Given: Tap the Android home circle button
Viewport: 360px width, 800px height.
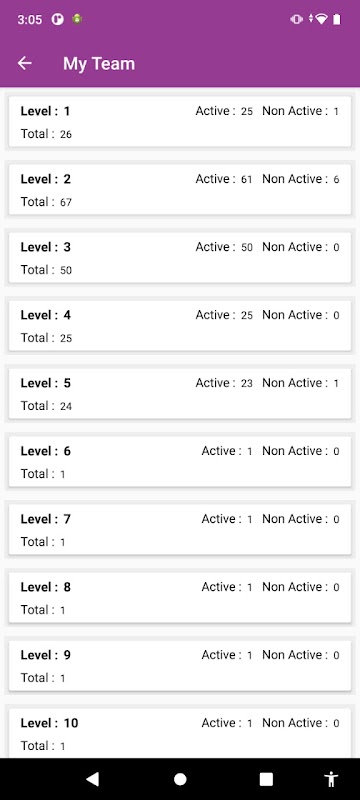Looking at the screenshot, I should point(180,779).
